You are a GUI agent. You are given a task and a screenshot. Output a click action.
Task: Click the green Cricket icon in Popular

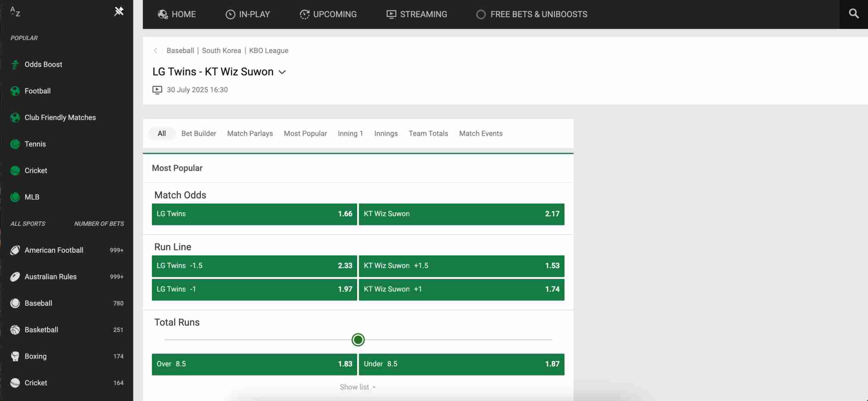pos(15,170)
